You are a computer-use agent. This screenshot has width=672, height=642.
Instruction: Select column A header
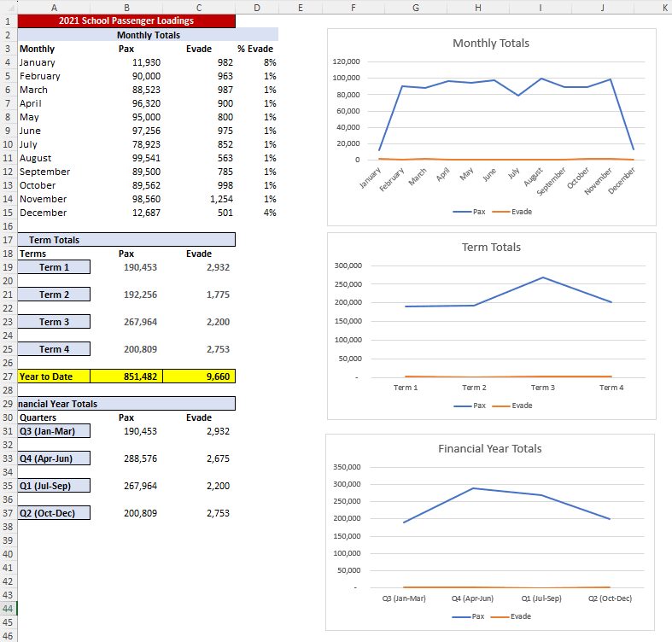point(54,8)
